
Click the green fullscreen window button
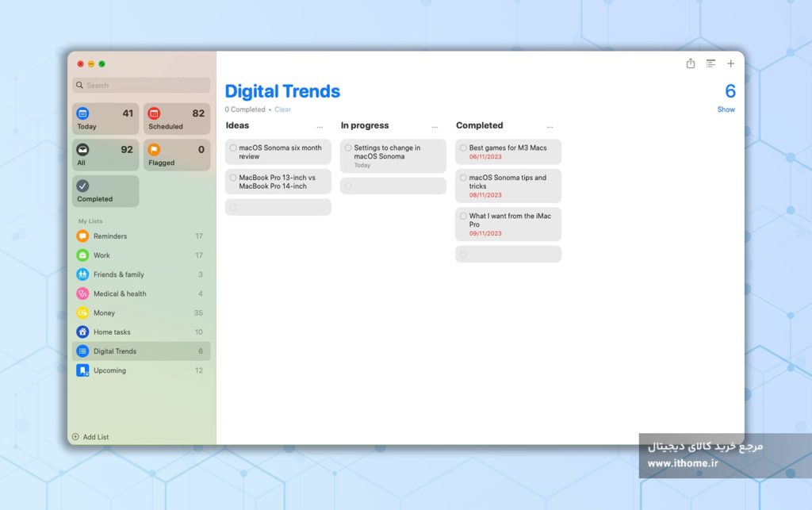102,63
